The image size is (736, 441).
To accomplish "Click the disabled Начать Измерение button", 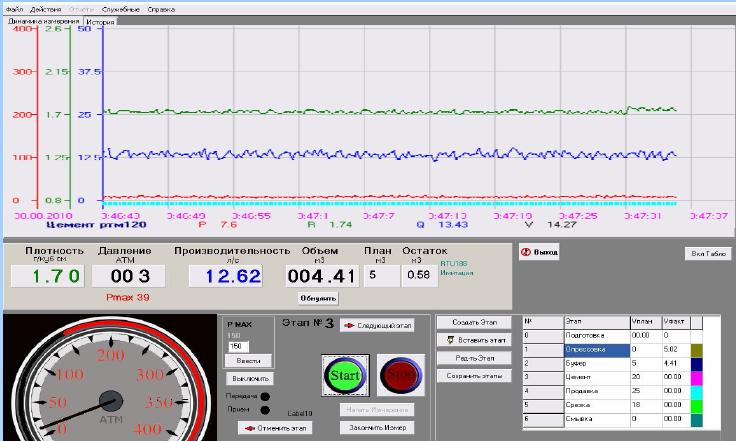I will 377,410.
